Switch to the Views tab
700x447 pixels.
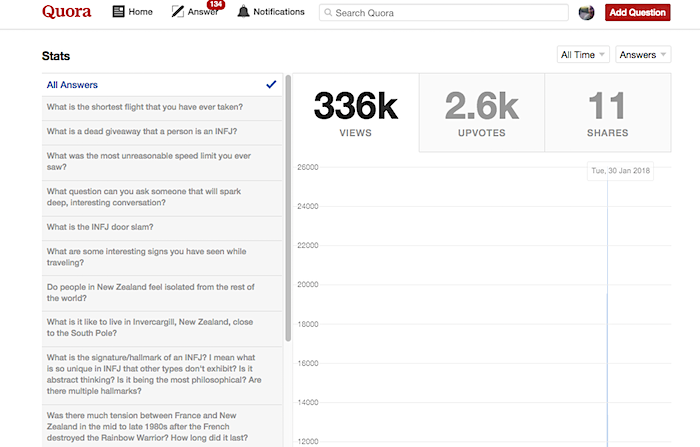point(355,112)
